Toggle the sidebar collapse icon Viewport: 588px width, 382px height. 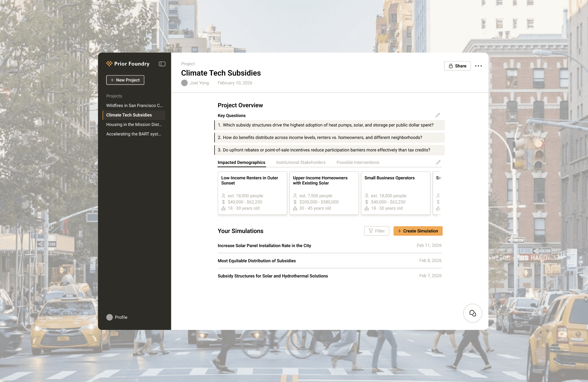point(162,64)
